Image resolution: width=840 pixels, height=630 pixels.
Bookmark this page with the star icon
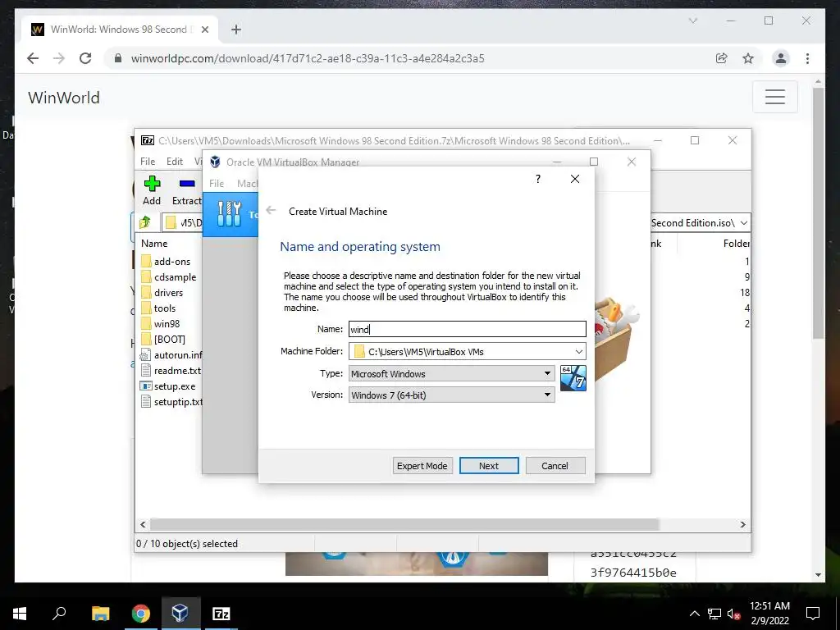[748, 58]
